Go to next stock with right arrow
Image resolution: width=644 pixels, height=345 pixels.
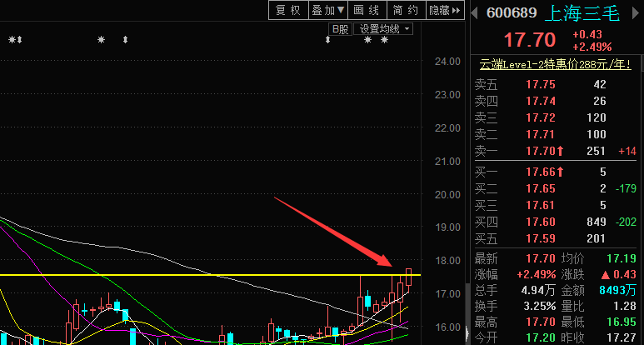[x=635, y=13]
